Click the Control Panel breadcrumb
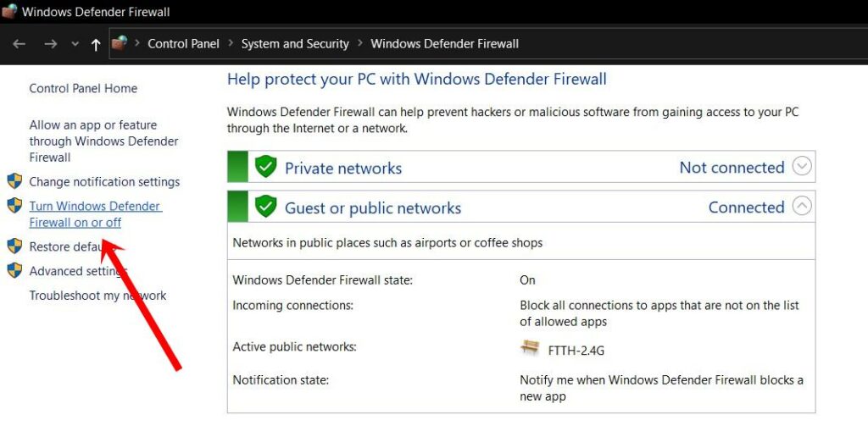The height and width of the screenshot is (437, 868). click(x=183, y=44)
